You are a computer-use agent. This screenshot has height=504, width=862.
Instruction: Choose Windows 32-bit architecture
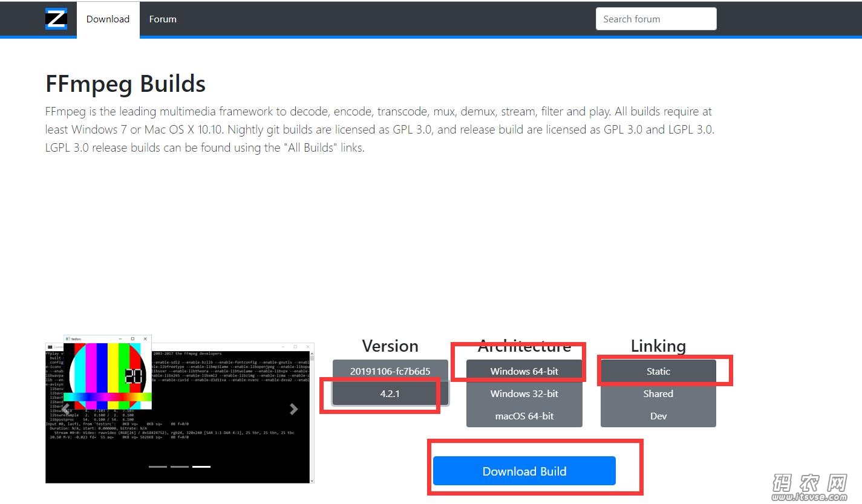[x=524, y=393]
